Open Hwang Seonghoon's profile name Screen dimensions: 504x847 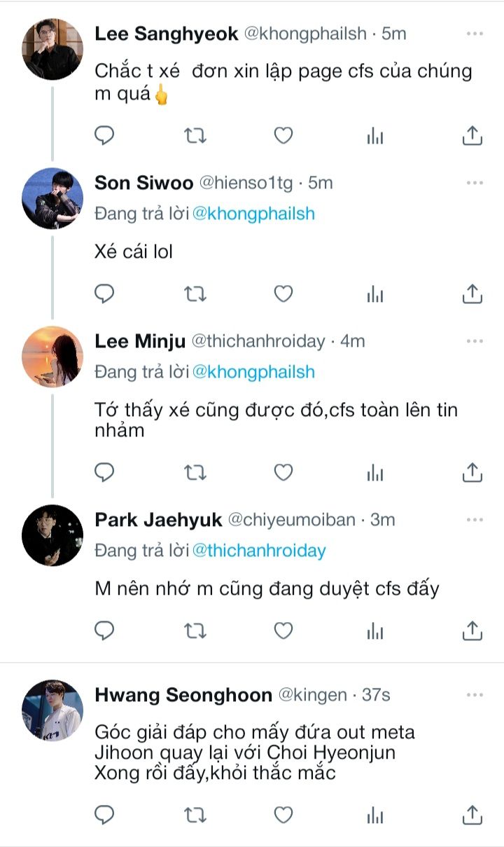pos(183,695)
